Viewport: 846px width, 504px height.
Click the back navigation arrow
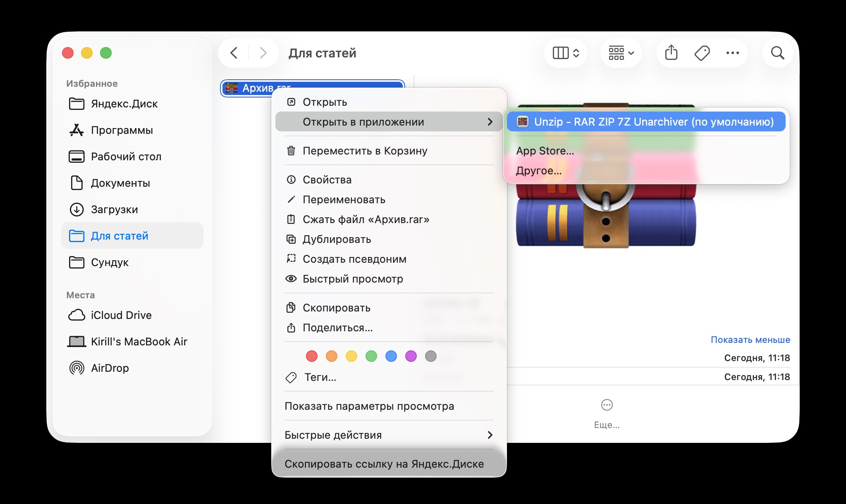click(x=234, y=53)
